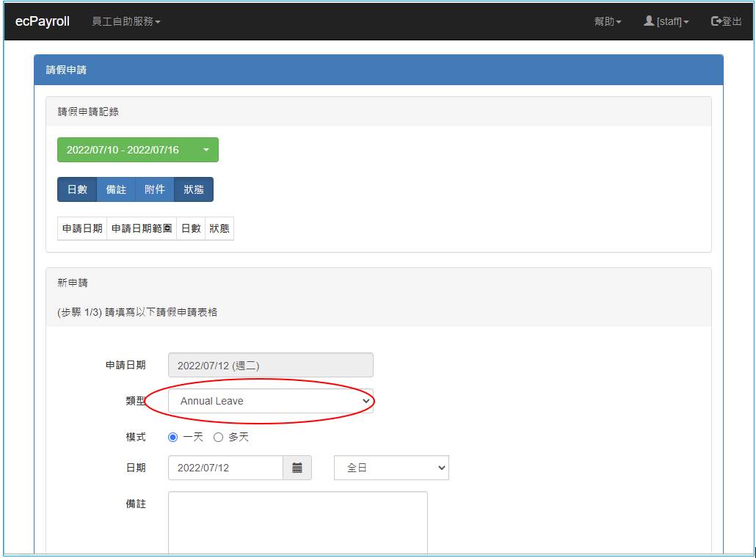756x558 pixels.
Task: Select the 一天 radio button
Action: pyautogui.click(x=172, y=437)
